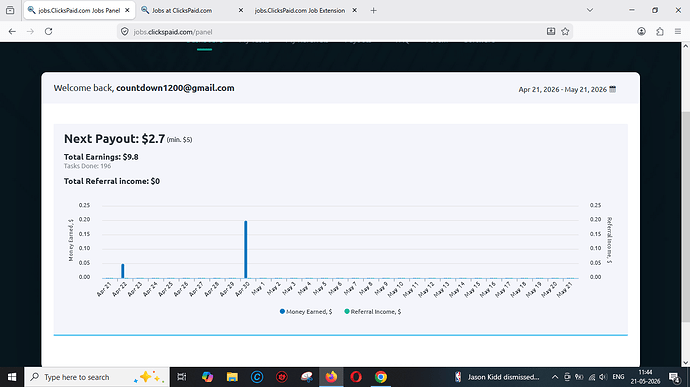Click the scrollbar down arrow

coord(686,362)
